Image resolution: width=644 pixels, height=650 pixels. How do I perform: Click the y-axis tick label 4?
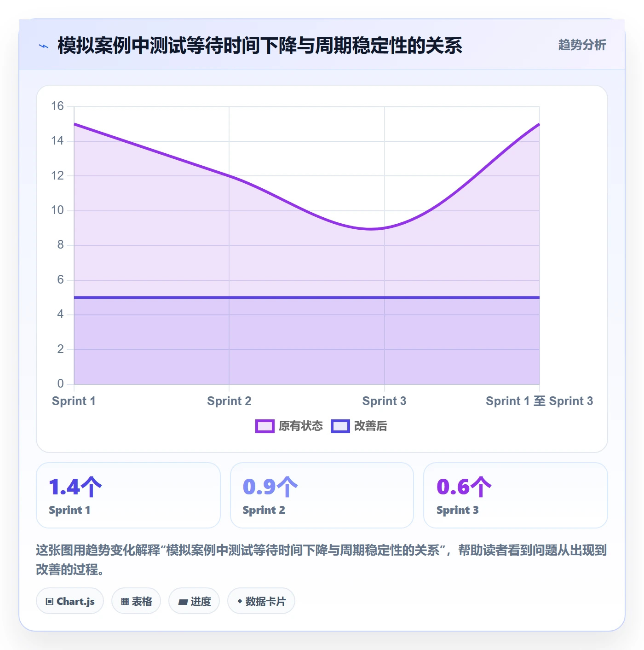pos(60,314)
